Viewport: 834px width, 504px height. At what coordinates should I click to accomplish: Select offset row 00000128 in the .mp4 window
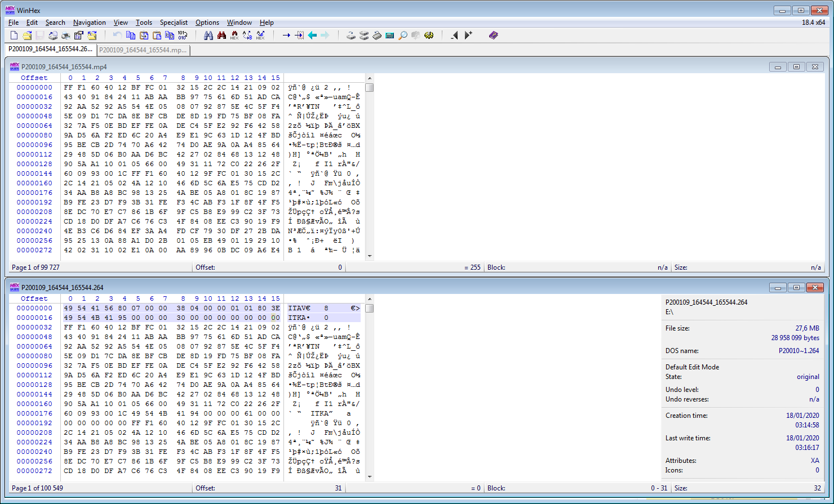pyautogui.click(x=34, y=164)
